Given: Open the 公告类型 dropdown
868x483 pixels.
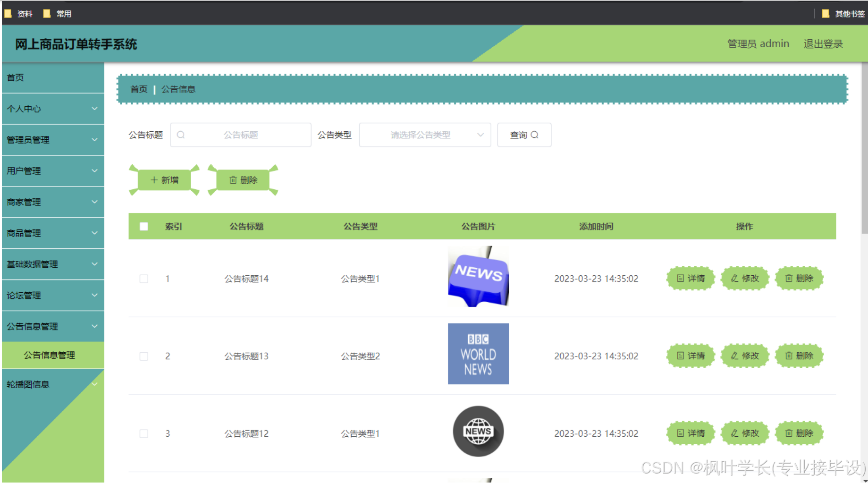Looking at the screenshot, I should click(425, 135).
